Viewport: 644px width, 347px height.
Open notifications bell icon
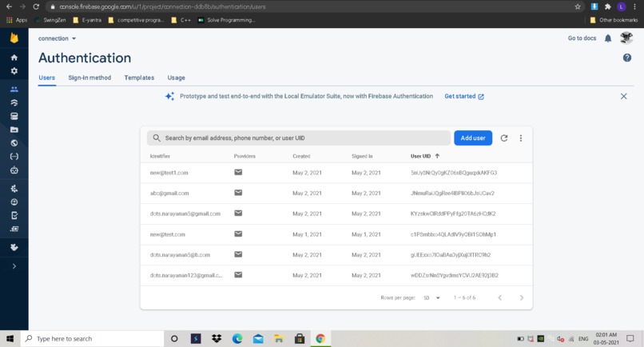point(608,38)
